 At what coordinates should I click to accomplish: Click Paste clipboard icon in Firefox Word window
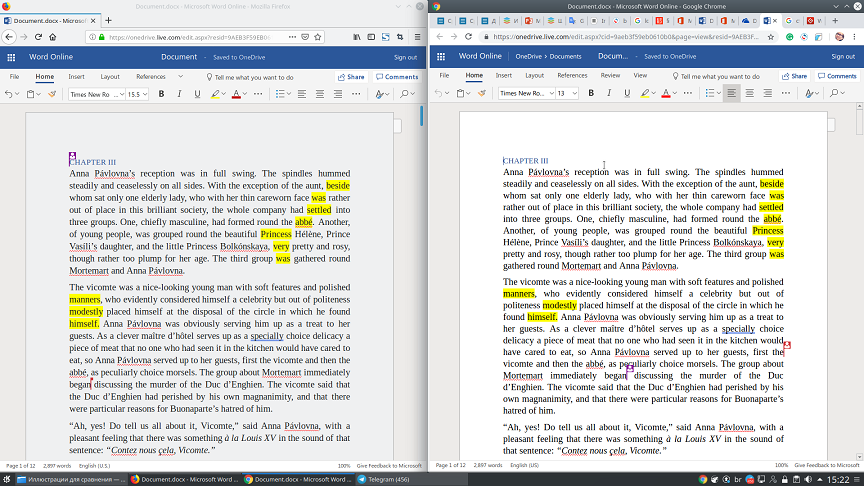[31, 94]
